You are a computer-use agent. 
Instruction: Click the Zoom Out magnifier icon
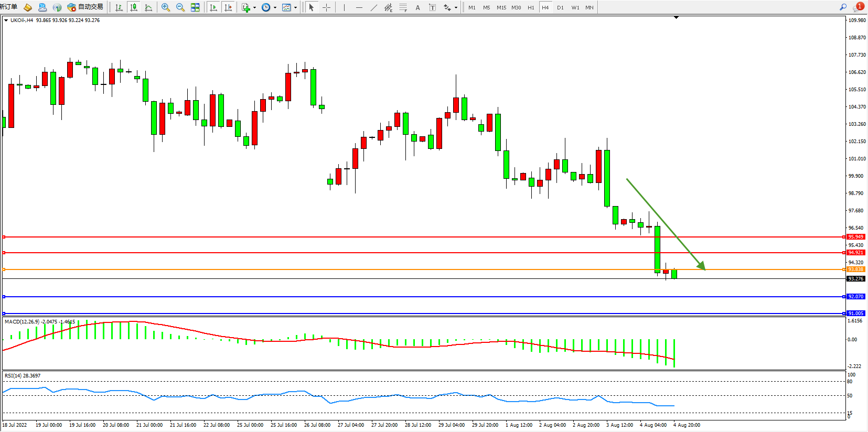click(x=180, y=7)
